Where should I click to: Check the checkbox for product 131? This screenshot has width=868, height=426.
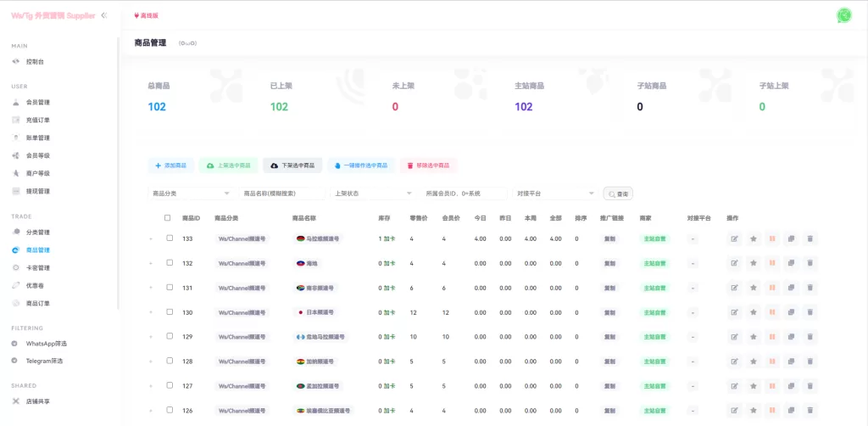pos(170,287)
